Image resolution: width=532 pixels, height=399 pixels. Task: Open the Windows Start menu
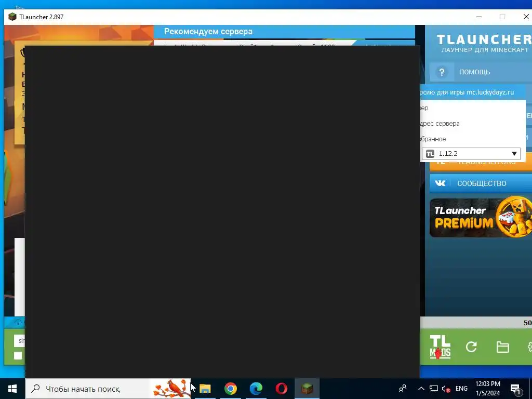coord(12,389)
